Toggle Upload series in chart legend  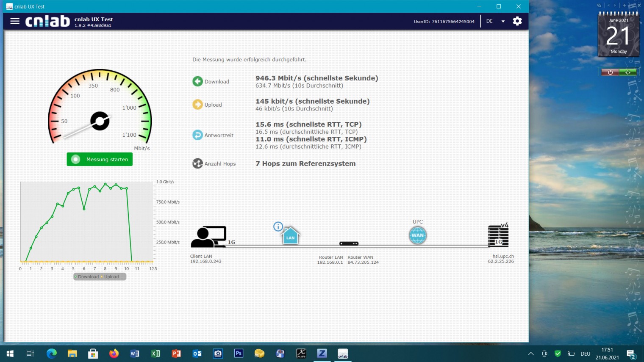point(111,277)
